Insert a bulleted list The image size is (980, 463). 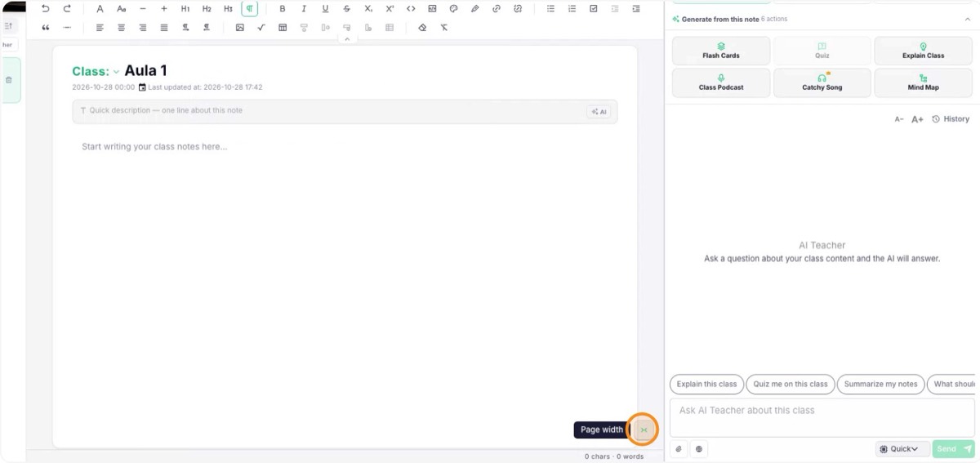click(x=550, y=8)
